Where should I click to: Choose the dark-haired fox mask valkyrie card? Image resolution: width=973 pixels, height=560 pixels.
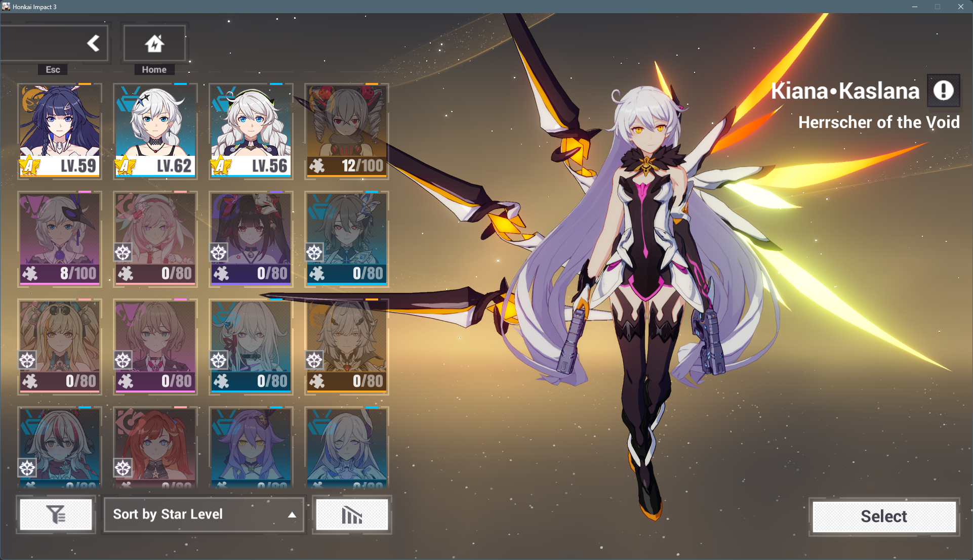251,239
